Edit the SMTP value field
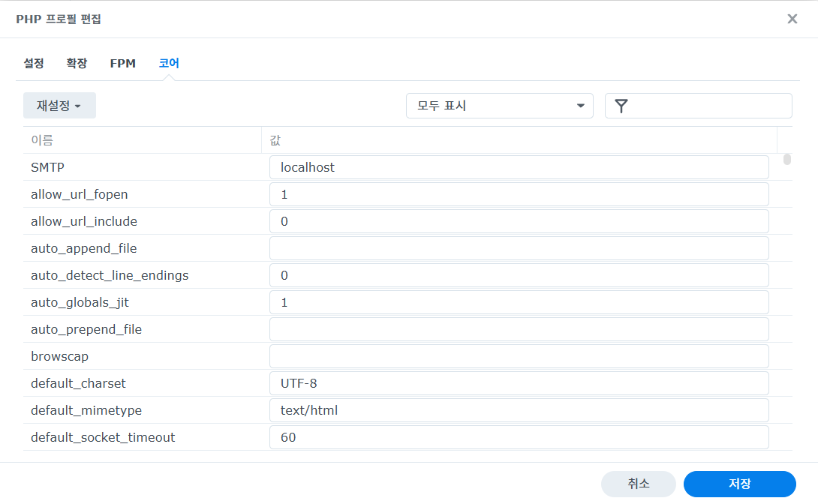The image size is (818, 504). pos(519,167)
